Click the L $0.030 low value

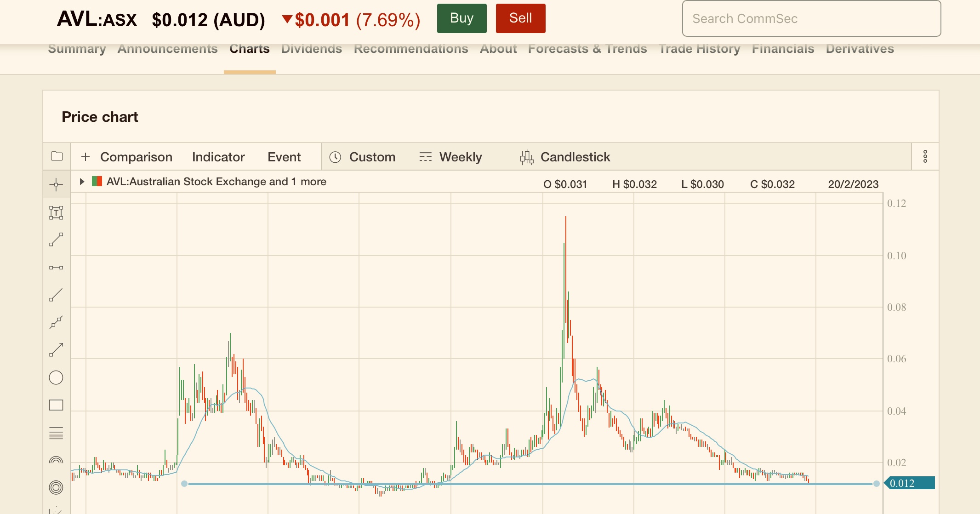pyautogui.click(x=702, y=184)
